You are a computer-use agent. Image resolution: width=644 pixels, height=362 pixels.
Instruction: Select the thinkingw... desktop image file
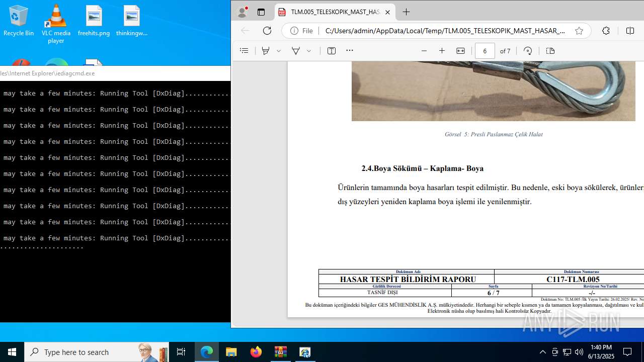(x=131, y=21)
